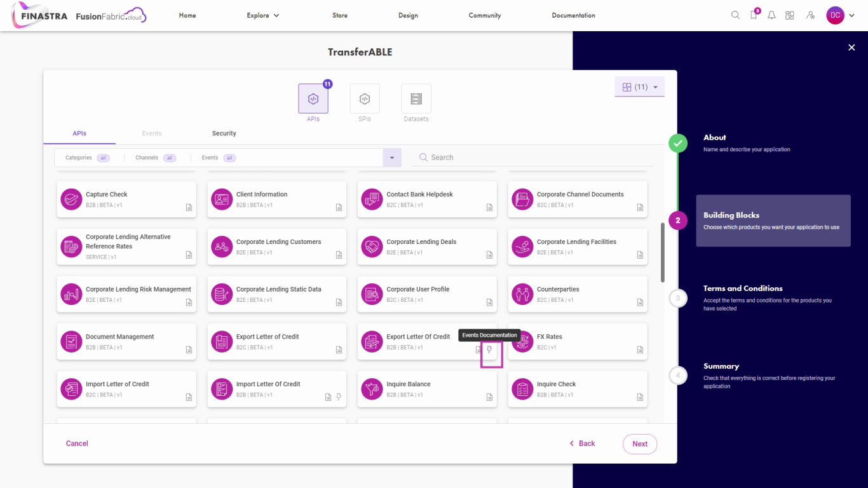Screen dimensions: 868x488
Task: Switch to the APIs tab
Action: pyautogui.click(x=79, y=133)
